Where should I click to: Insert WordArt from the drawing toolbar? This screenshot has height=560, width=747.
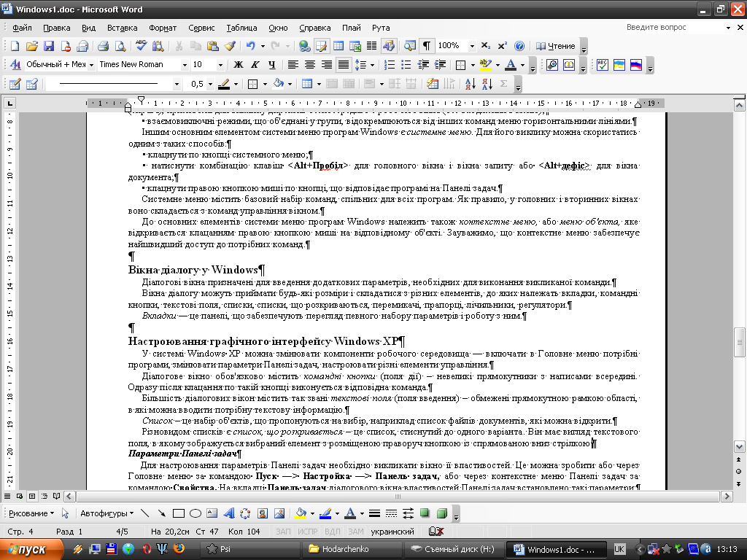229,513
